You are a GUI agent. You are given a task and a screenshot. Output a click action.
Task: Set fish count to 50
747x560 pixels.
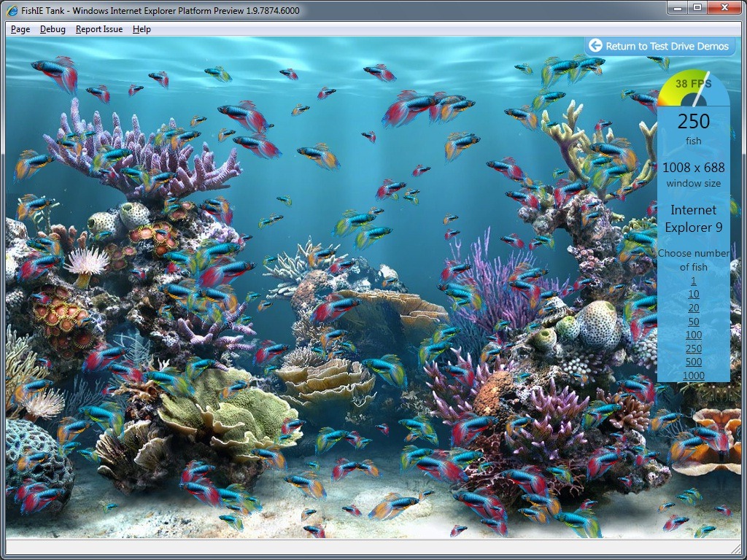click(693, 322)
